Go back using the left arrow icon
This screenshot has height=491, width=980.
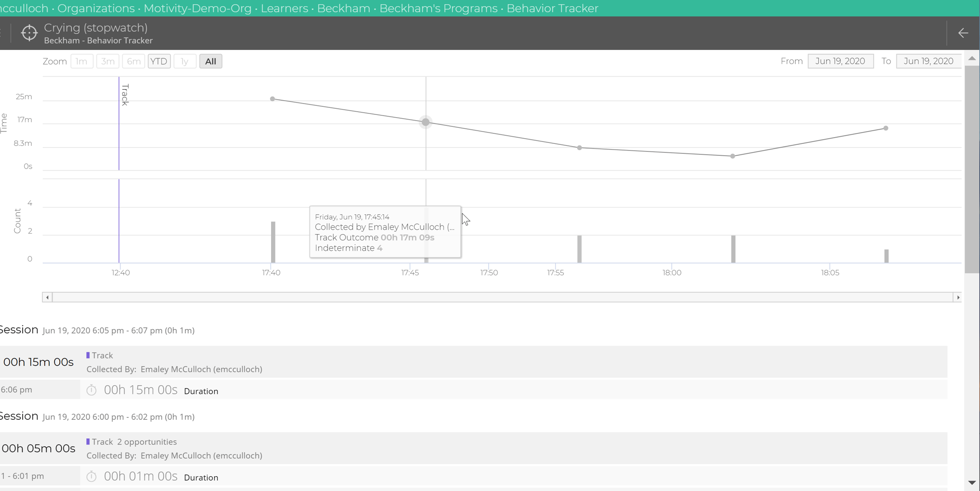963,33
